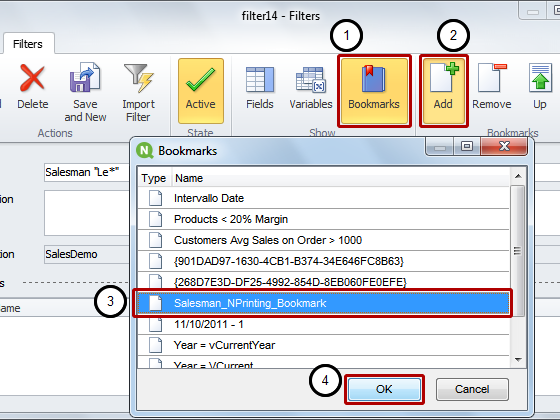Image resolution: width=560 pixels, height=420 pixels.
Task: Toggle the Bookmarks view button
Action: 374,91
